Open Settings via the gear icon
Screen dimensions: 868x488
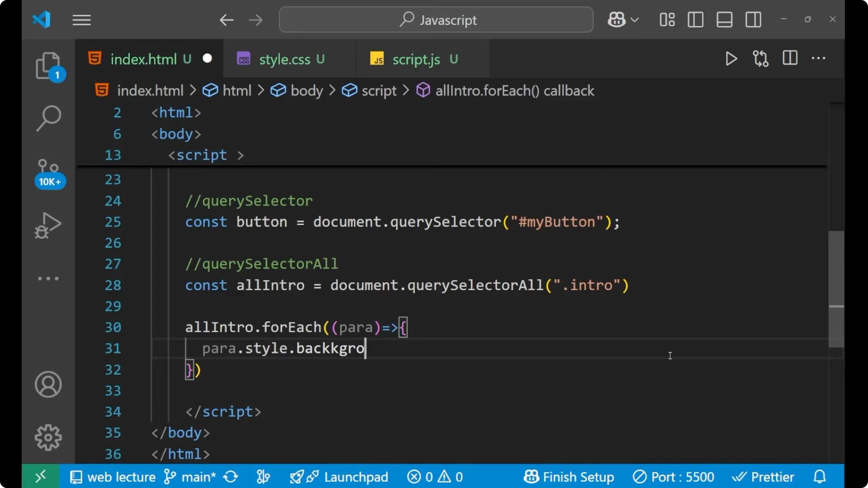(48, 437)
